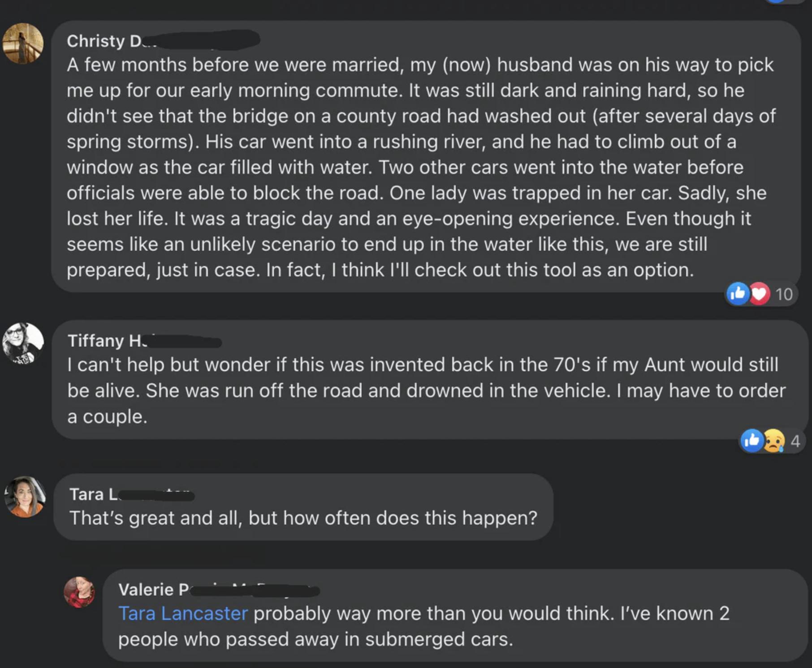Click Christy's comment about the washed-out bridge
This screenshot has height=668, width=812.
coord(421,167)
